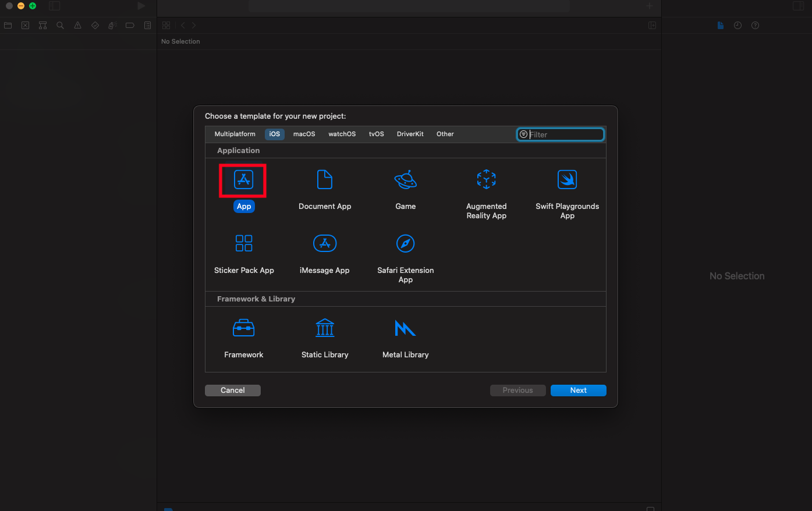Image resolution: width=812 pixels, height=511 pixels.
Task: Switch to the macOS tab
Action: coord(304,134)
